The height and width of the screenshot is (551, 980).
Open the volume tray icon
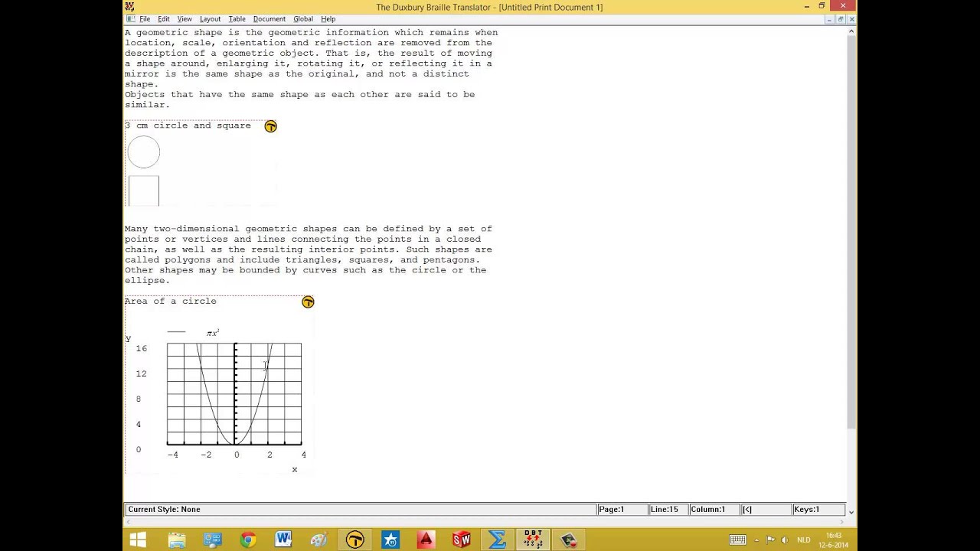(784, 540)
